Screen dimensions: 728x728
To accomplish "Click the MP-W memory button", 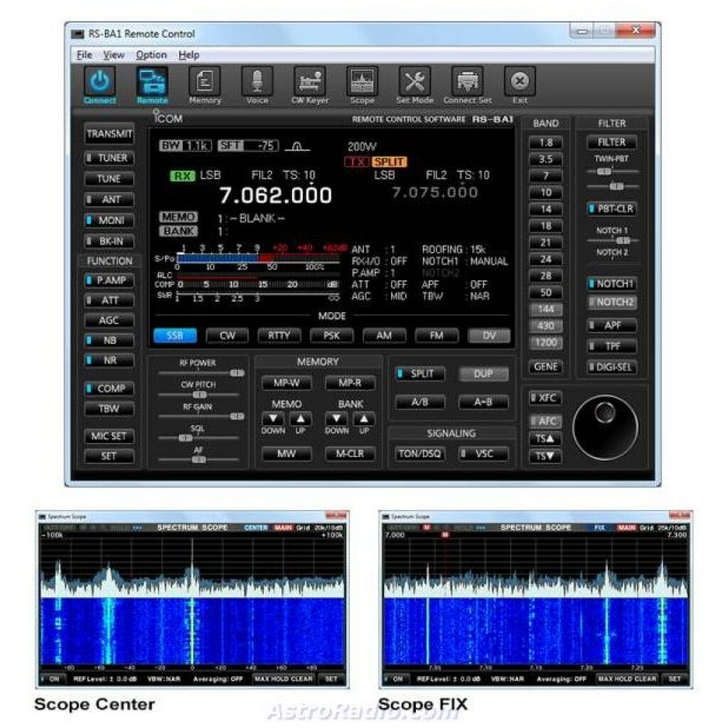I will tap(287, 383).
